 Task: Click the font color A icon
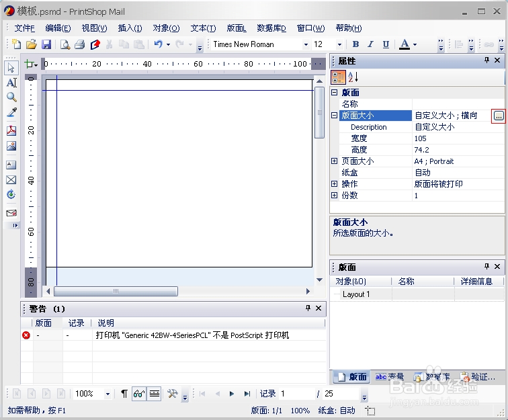pos(405,44)
